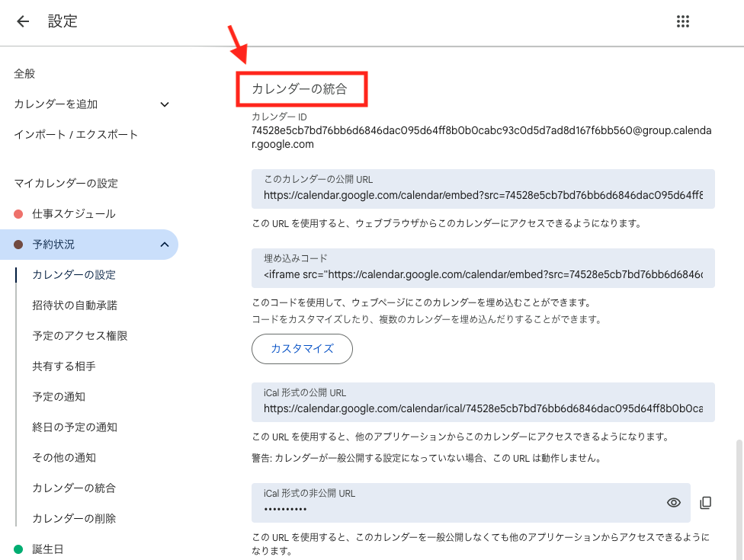Image resolution: width=744 pixels, height=560 pixels.
Task: Jump to 終日の予定の通知 section
Action: point(75,427)
